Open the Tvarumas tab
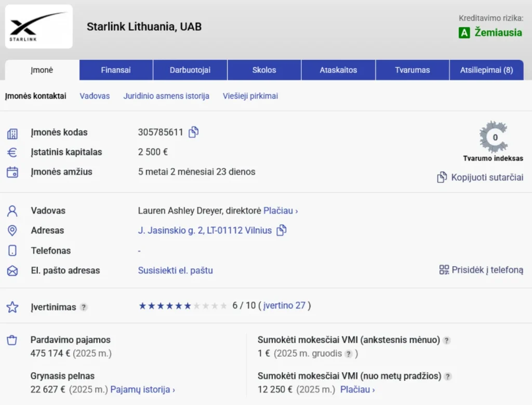The height and width of the screenshot is (405, 532). [412, 70]
